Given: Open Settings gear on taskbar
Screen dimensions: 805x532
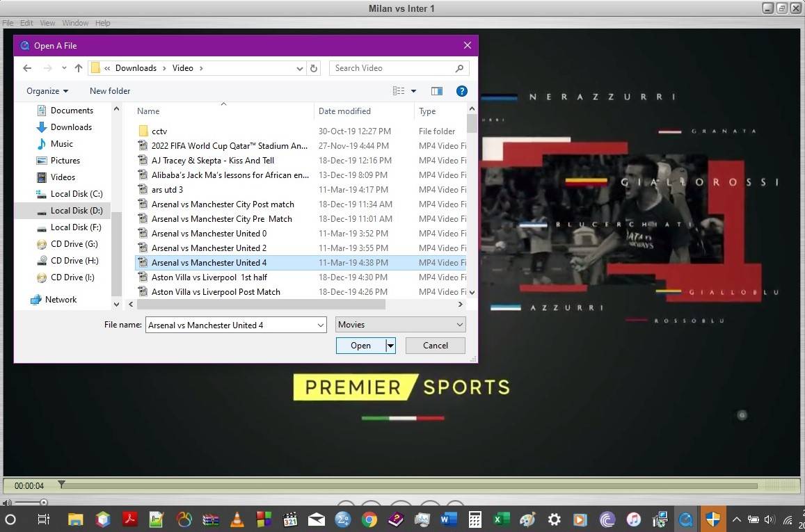Looking at the screenshot, I should pos(554,519).
